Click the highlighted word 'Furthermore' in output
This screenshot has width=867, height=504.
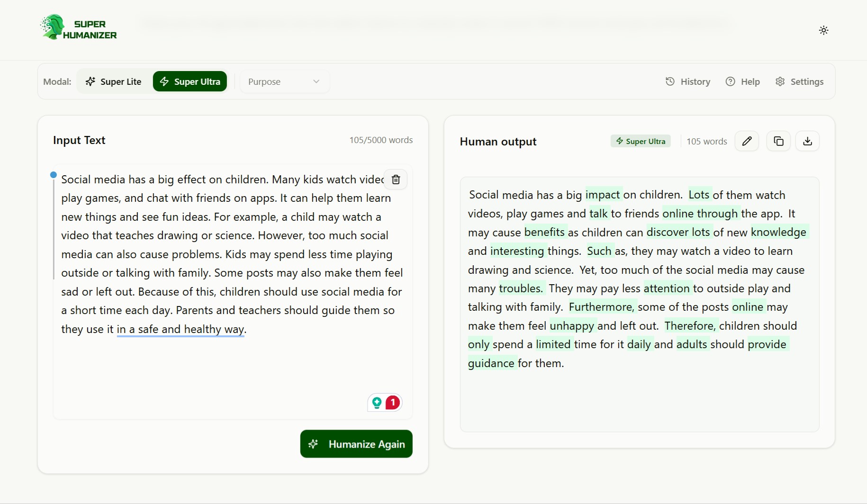601,307
